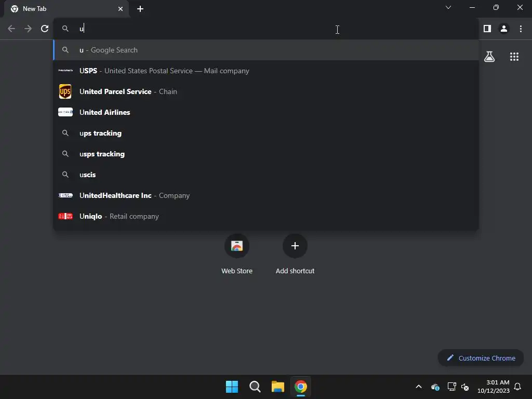The height and width of the screenshot is (399, 532).
Task: Choose the Uniqlo suggestion
Action: (266, 216)
